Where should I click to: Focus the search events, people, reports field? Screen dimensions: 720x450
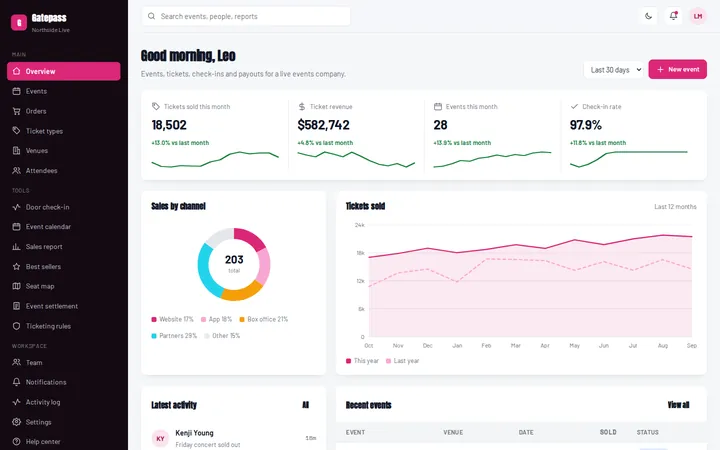point(246,16)
